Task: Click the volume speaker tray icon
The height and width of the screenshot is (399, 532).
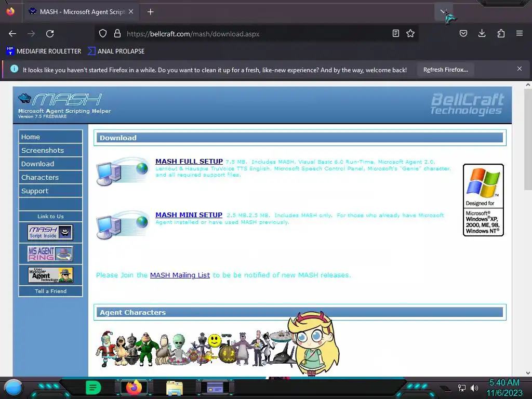Action: click(474, 388)
